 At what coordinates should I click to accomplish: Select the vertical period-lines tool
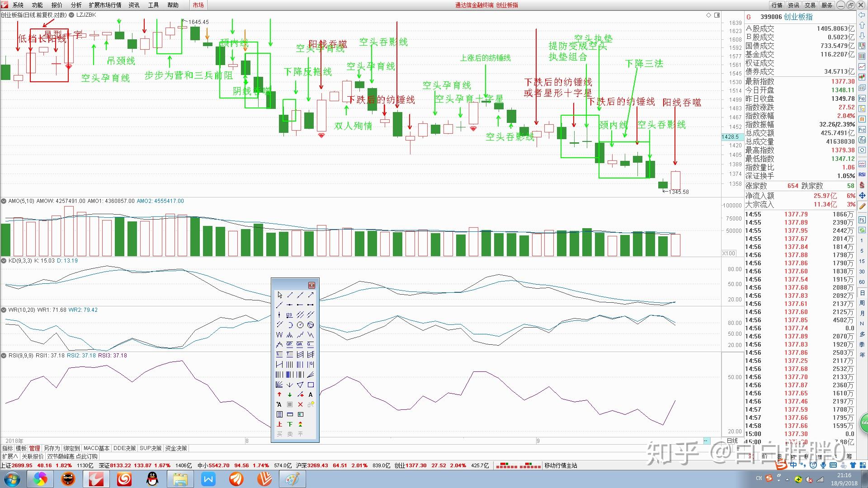290,364
